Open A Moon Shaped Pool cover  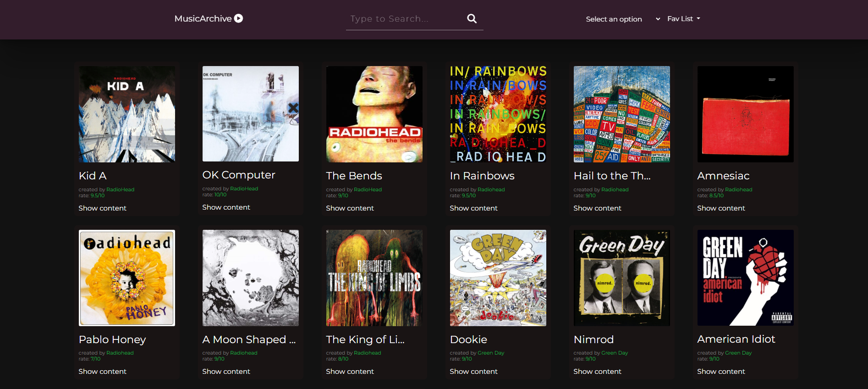[251, 278]
